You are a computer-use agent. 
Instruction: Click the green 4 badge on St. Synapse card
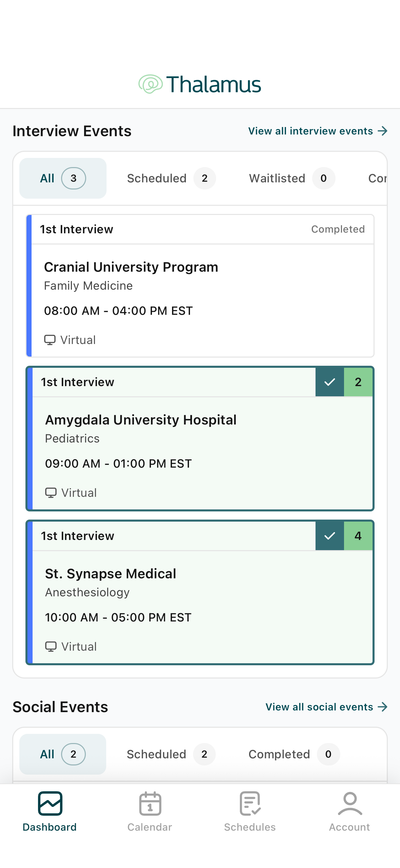pyautogui.click(x=358, y=536)
